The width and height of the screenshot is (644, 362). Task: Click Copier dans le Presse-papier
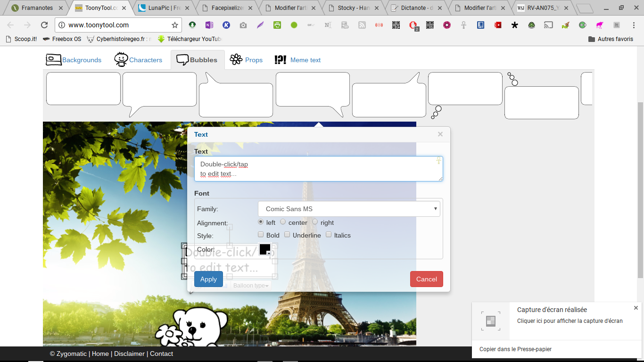tap(515, 349)
